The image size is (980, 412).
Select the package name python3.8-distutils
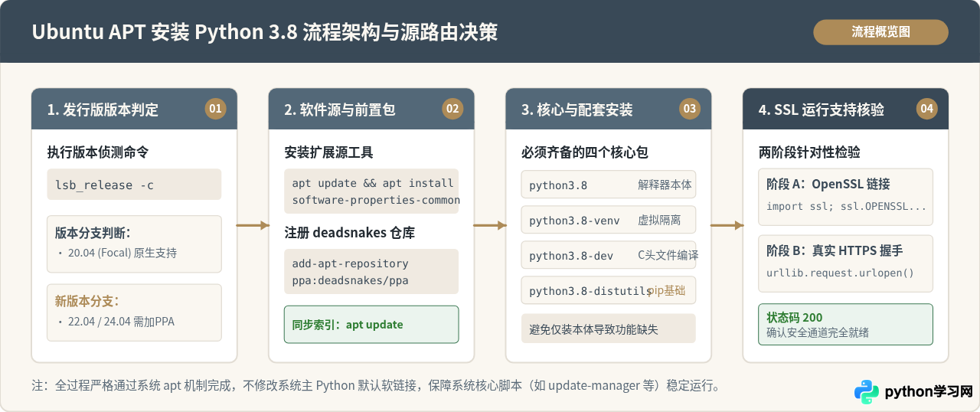click(590, 291)
